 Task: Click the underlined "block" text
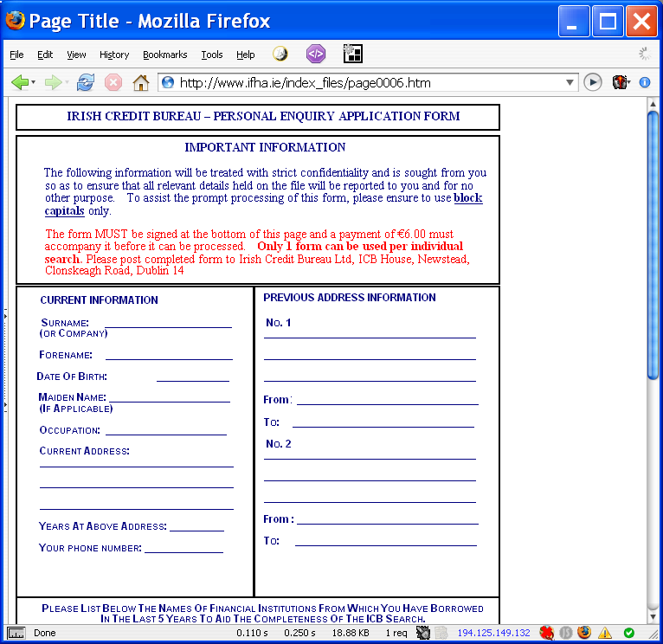pyautogui.click(x=467, y=198)
